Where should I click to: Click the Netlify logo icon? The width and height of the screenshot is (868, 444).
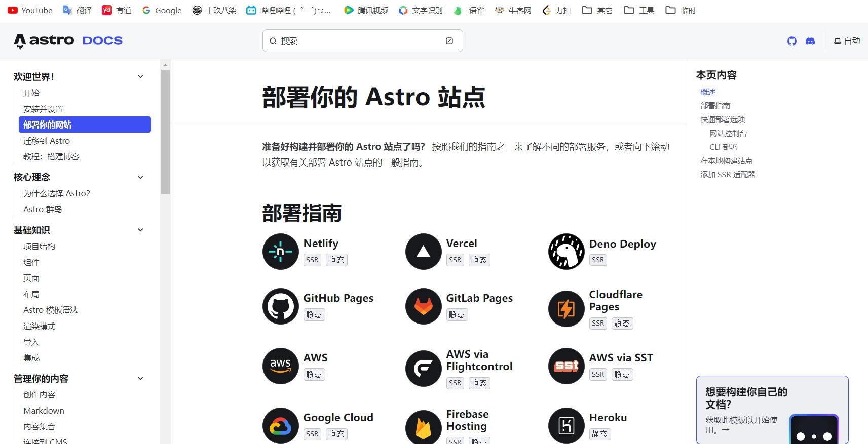(x=280, y=252)
